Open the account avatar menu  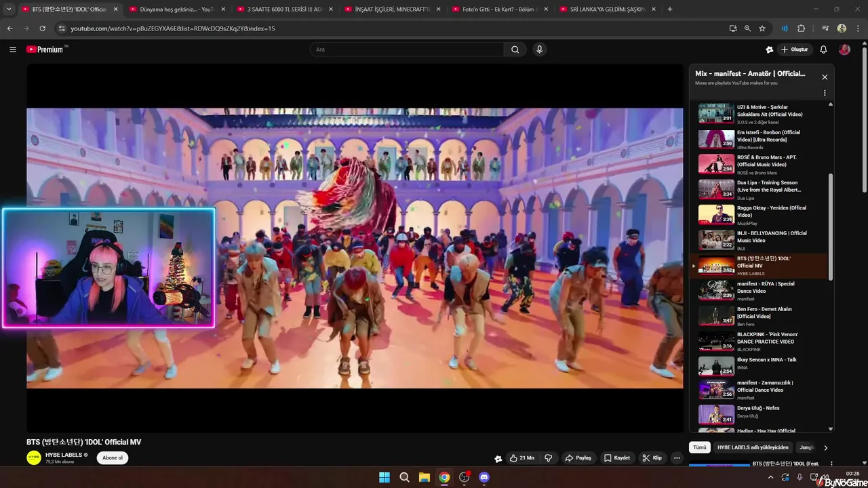[844, 49]
